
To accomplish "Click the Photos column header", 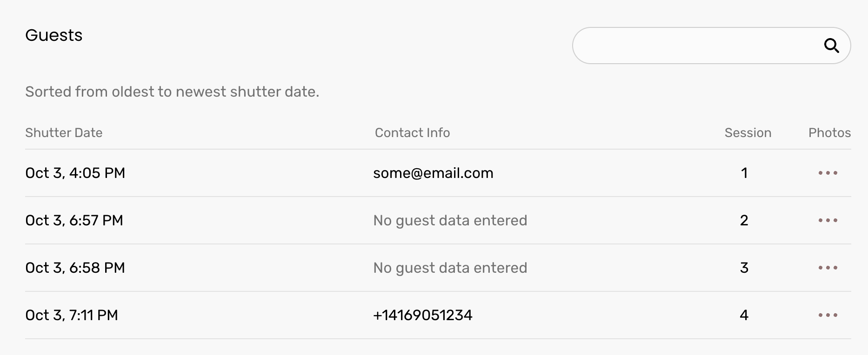I will tap(829, 133).
